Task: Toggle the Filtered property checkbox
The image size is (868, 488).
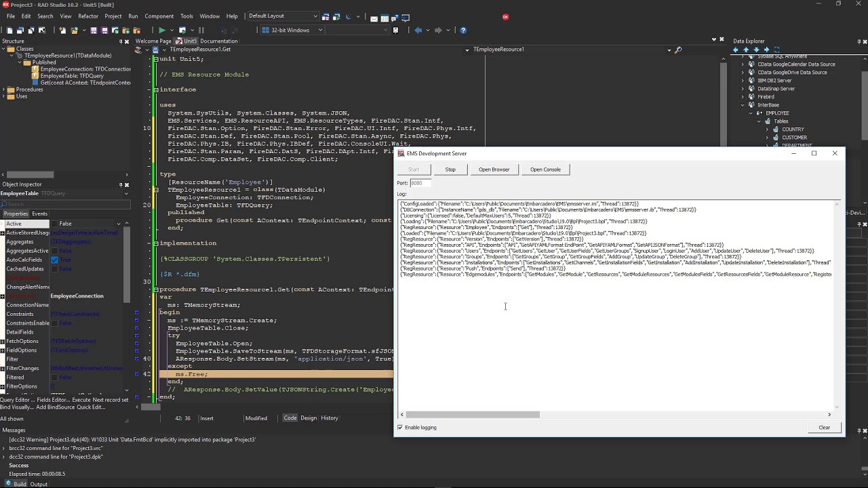Action: [54, 378]
